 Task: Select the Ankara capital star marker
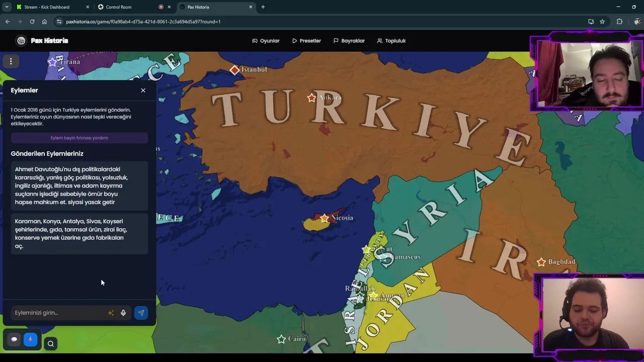click(x=311, y=98)
